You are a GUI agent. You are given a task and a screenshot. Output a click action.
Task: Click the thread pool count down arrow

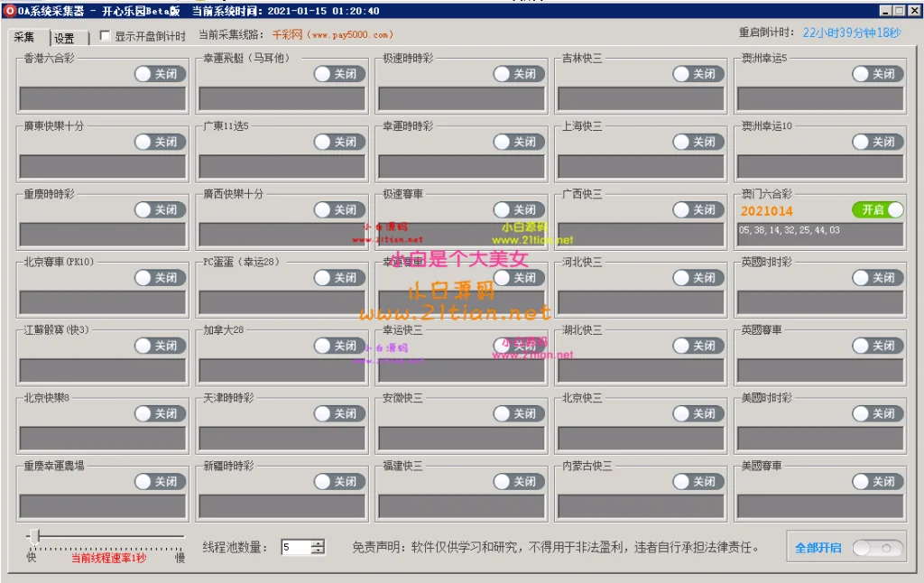[318, 551]
